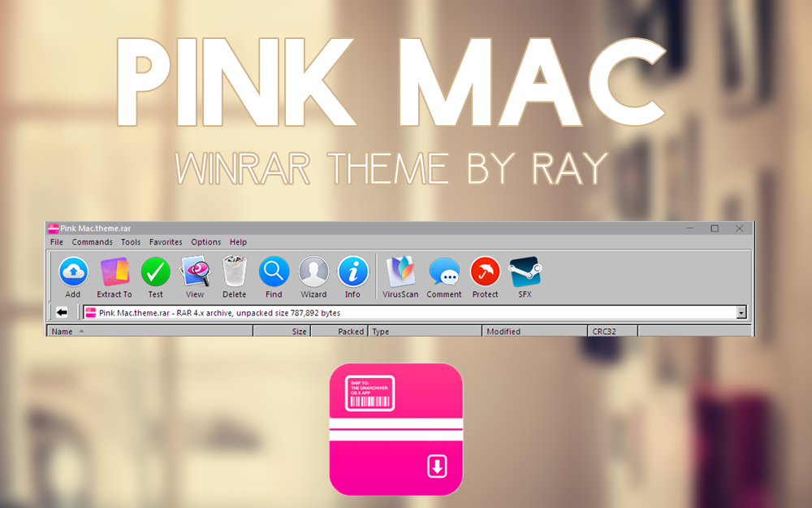Click the large pink Unarchiver app icon
Image resolution: width=812 pixels, height=508 pixels.
[x=396, y=429]
